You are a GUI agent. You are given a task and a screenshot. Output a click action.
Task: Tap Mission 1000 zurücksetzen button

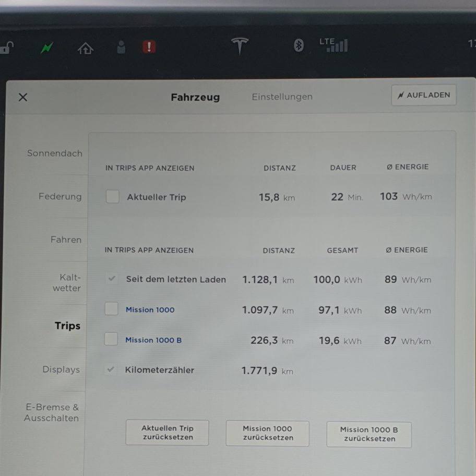click(x=267, y=433)
